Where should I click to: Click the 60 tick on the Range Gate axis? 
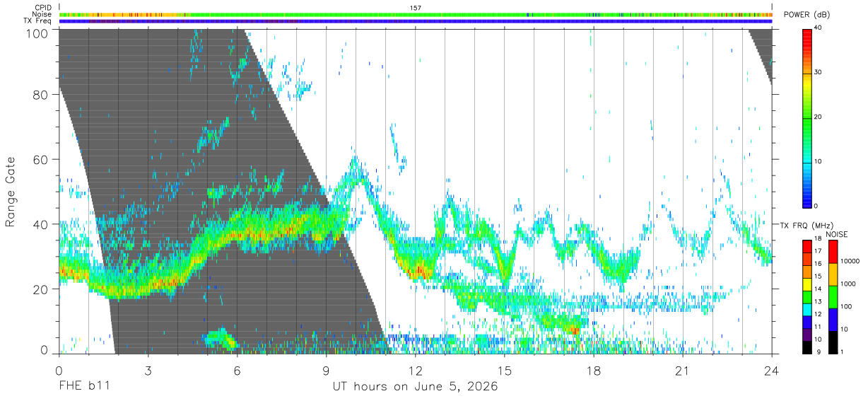(x=40, y=160)
